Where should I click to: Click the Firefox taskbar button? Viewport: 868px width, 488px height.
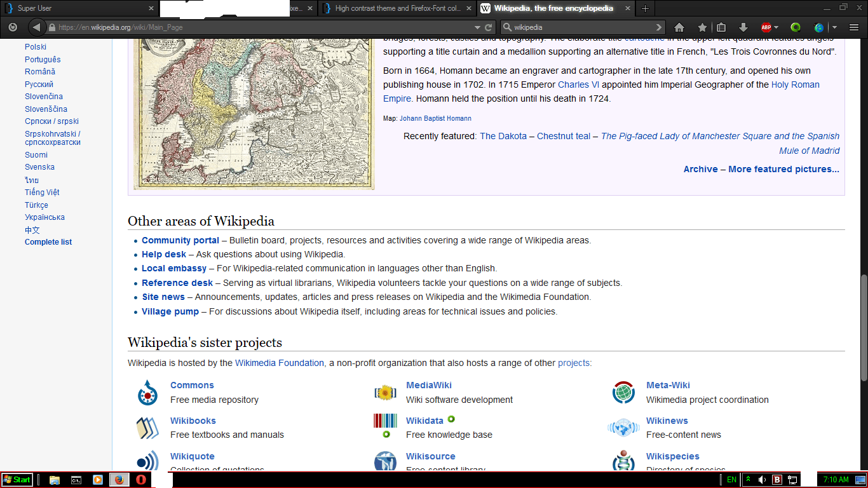click(119, 480)
